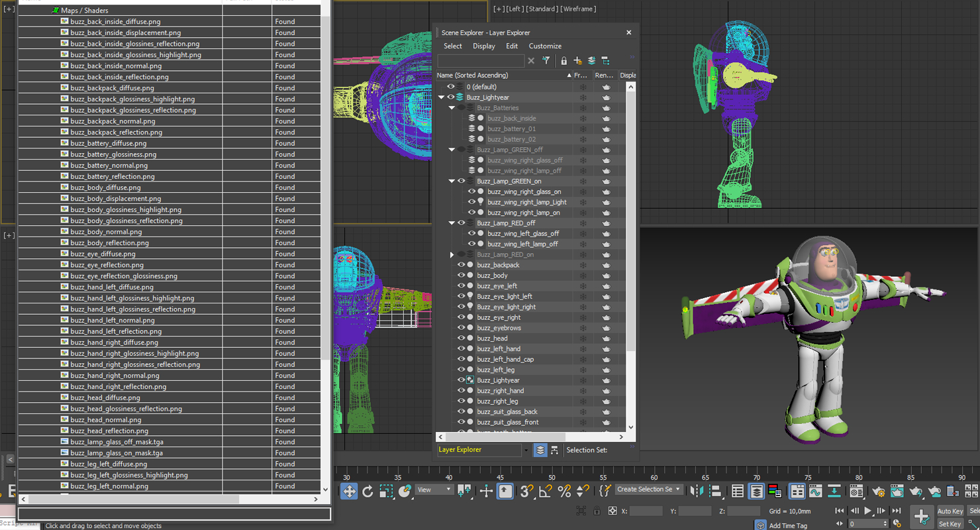Viewport: 980px width, 530px height.
Task: Toggle the 3D Snaps icon
Action: [527, 491]
